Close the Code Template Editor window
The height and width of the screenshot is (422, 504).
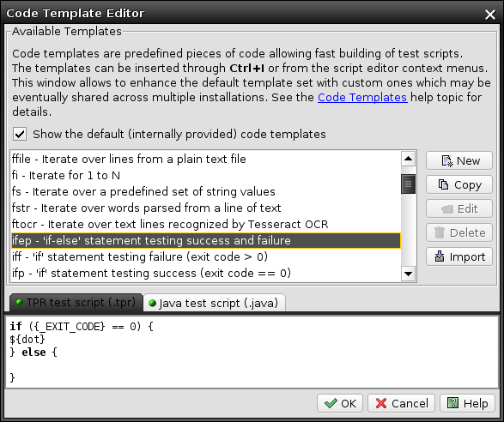pos(490,14)
